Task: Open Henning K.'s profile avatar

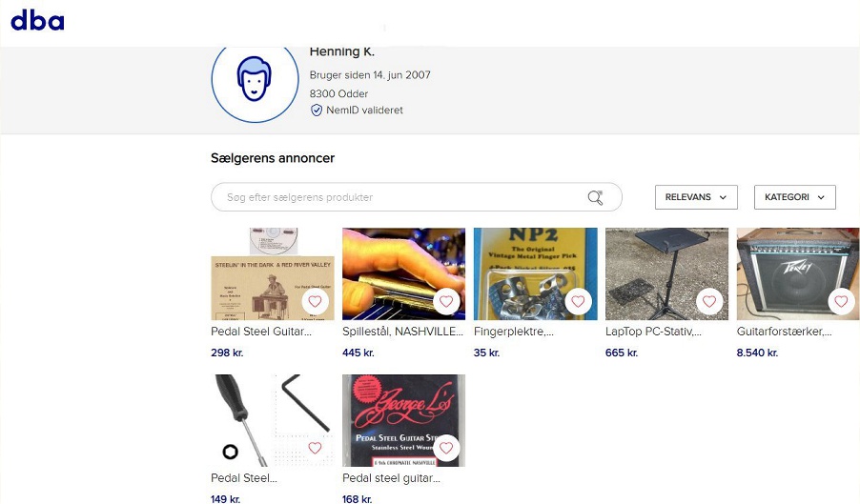Action: point(255,80)
